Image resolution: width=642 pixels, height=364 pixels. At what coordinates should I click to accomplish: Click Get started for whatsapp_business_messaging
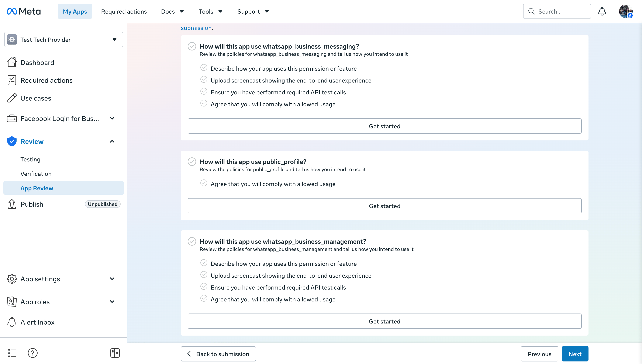click(384, 126)
